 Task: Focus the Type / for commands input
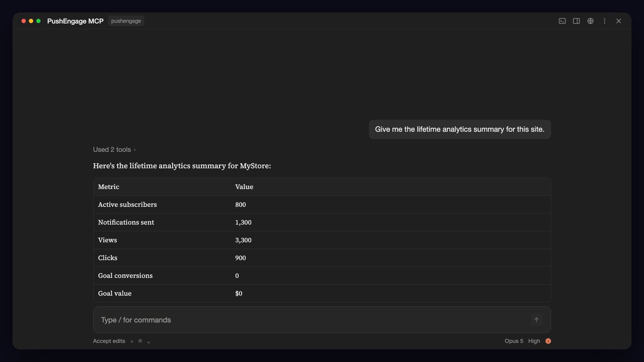[x=322, y=320]
